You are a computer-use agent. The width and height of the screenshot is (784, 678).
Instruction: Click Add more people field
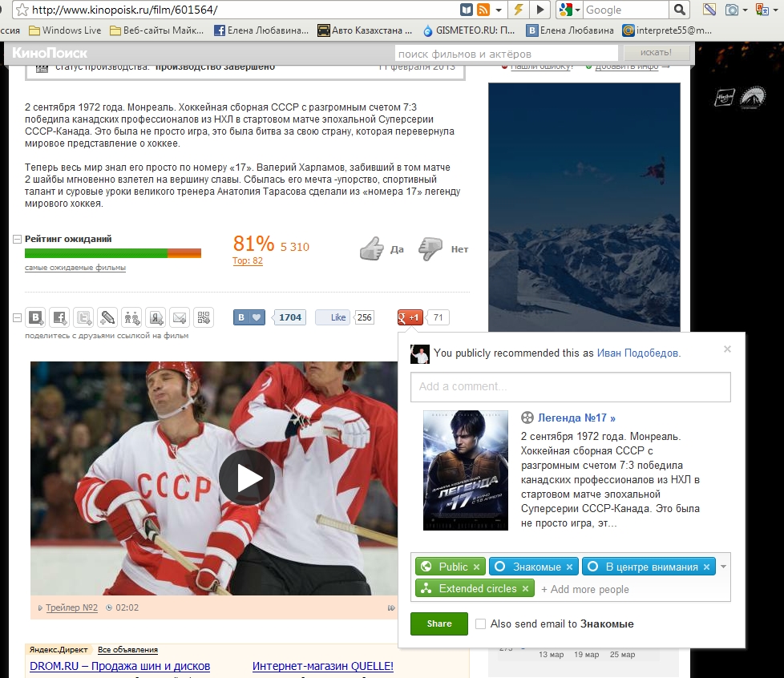click(585, 590)
